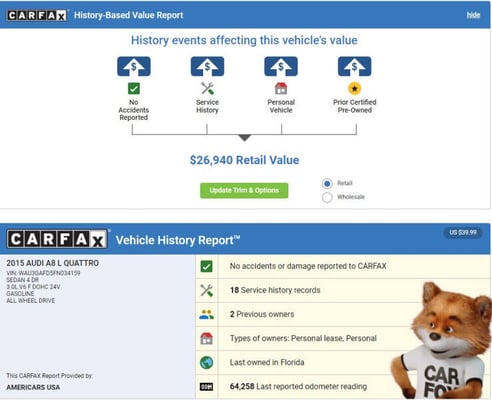The width and height of the screenshot is (492, 400).
Task: Click the value-up arrow above Prior Certified Pre-Owned
Action: coord(355,66)
